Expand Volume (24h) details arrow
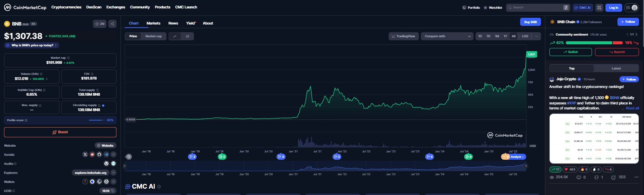 (x=47, y=79)
